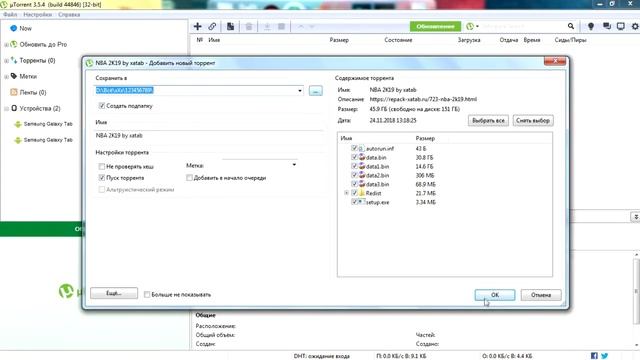Open preferences via gear icon
This screenshot has height=360, width=640.
pyautogui.click(x=635, y=26)
